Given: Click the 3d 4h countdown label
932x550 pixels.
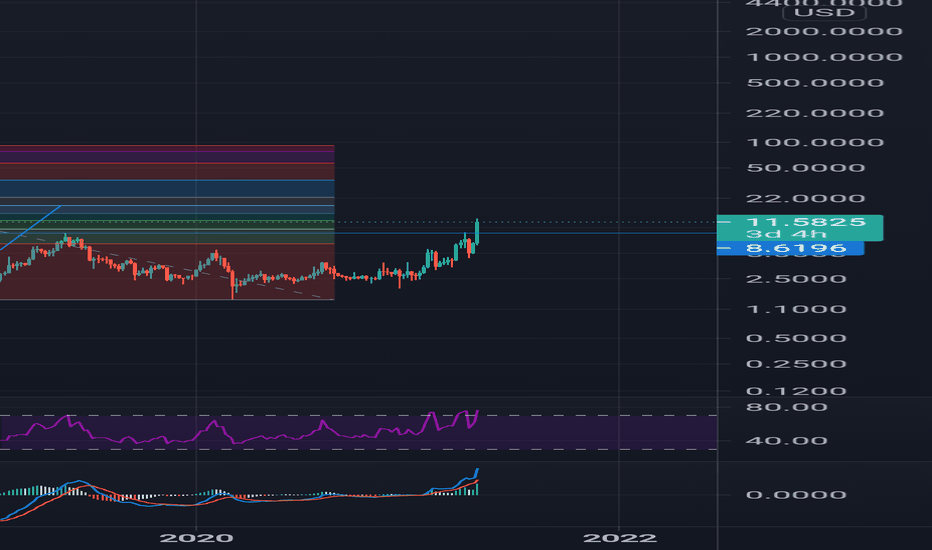Looking at the screenshot, I should [x=786, y=234].
